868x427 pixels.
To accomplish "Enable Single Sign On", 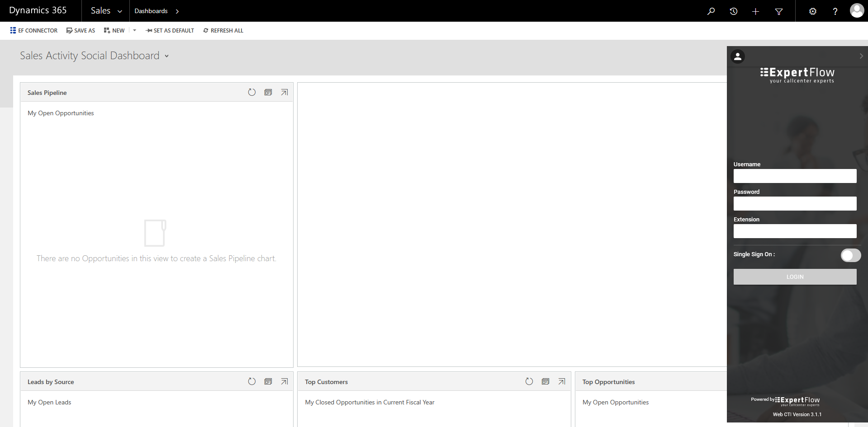I will (x=851, y=255).
